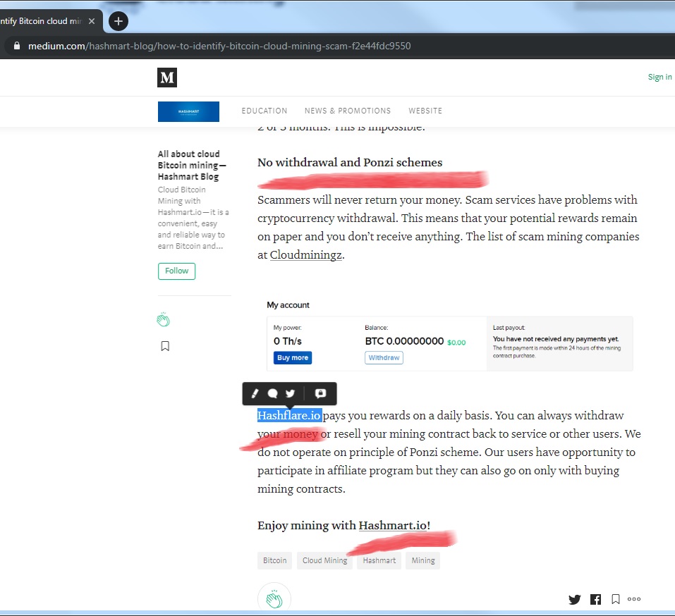675x616 pixels.
Task: Open the NEWS & PROMOTIONS section
Action: (348, 111)
